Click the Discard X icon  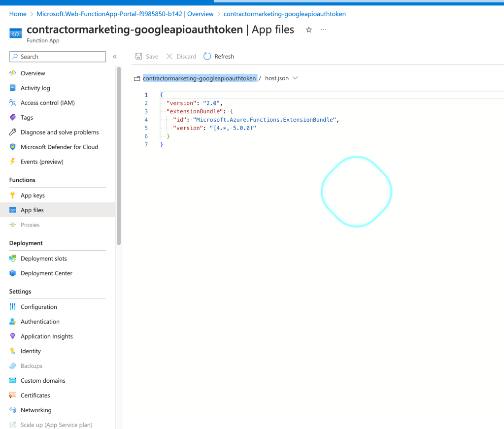169,57
